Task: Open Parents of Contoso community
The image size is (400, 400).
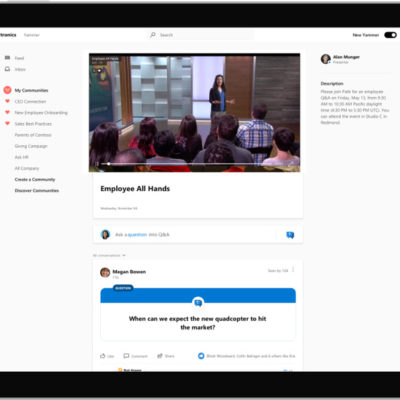Action: (33, 135)
